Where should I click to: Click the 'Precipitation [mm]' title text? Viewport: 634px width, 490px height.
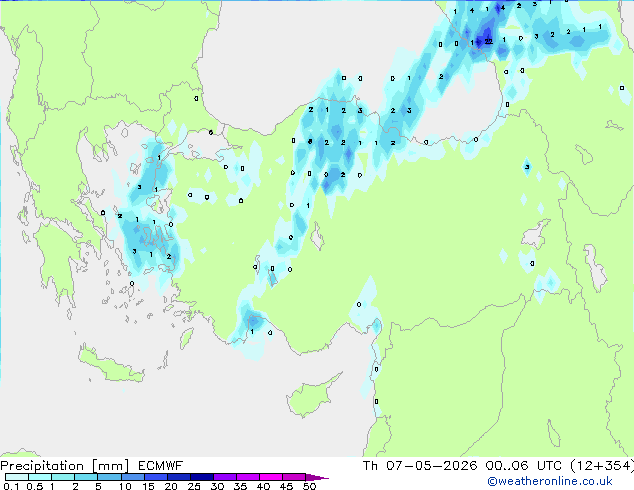click(x=65, y=466)
